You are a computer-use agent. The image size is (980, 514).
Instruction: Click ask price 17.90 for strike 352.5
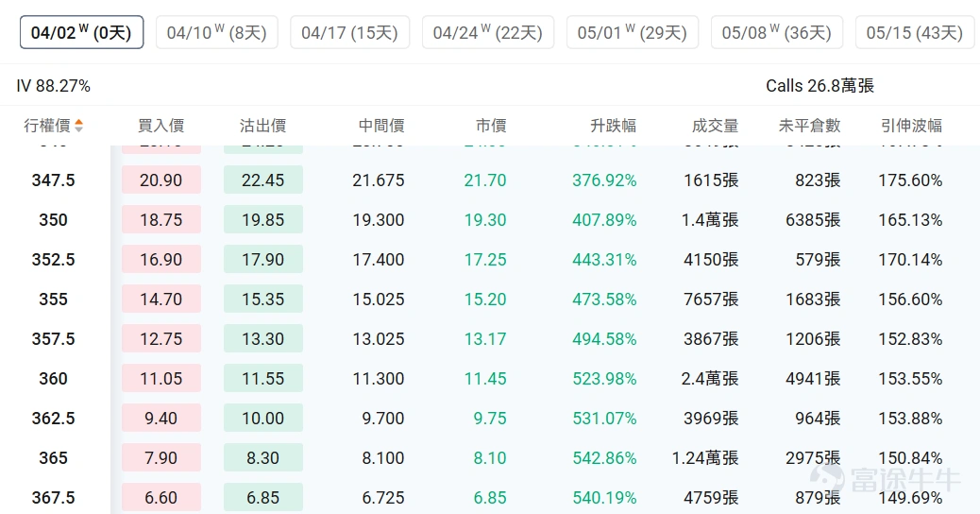coord(263,260)
